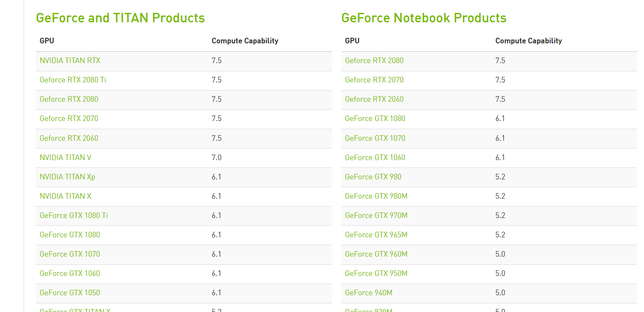The image size is (644, 312).
Task: Click GPU column header in Notebook Products table
Action: (x=352, y=41)
